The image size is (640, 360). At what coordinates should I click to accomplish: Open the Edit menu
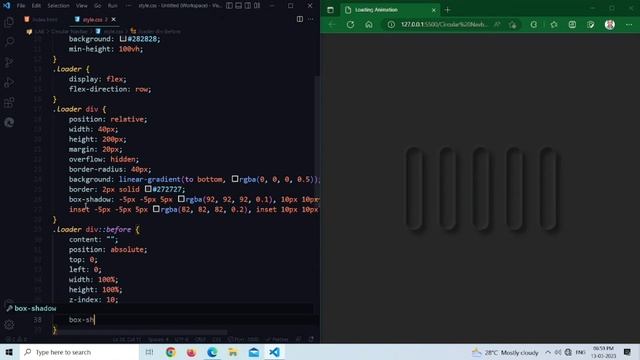(x=36, y=6)
